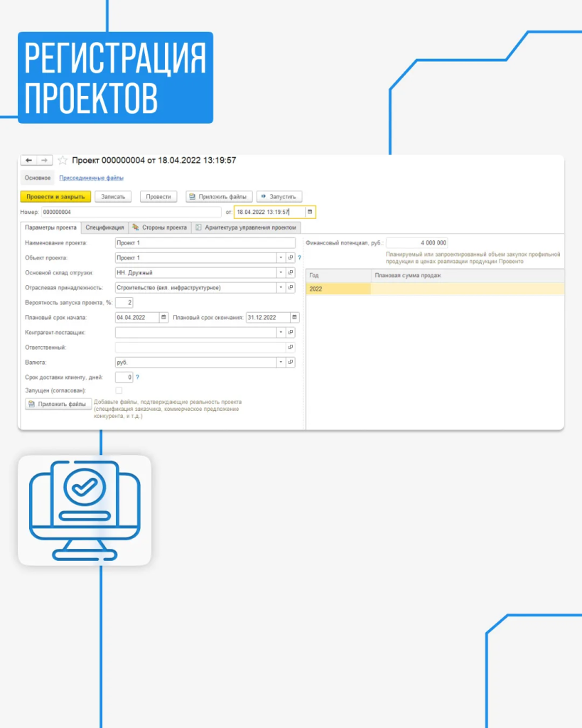Open calendar picker for document date field
This screenshot has height=728, width=582.
point(310,212)
